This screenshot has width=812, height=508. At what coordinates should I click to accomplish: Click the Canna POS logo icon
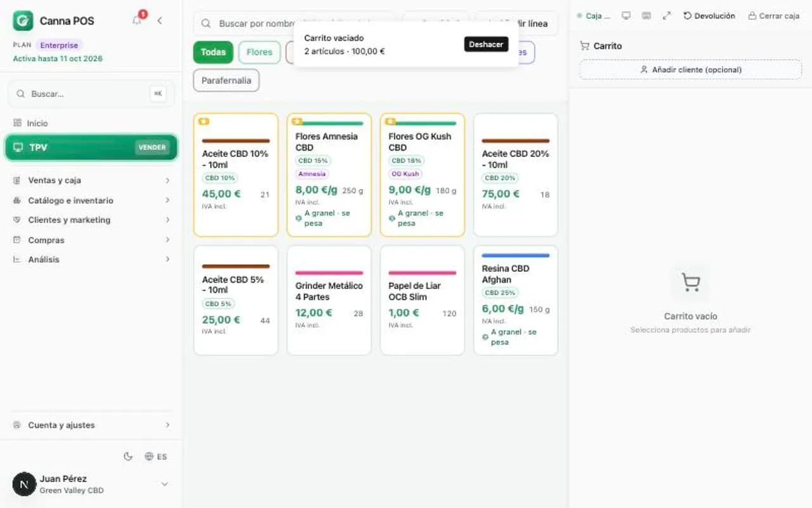[23, 20]
